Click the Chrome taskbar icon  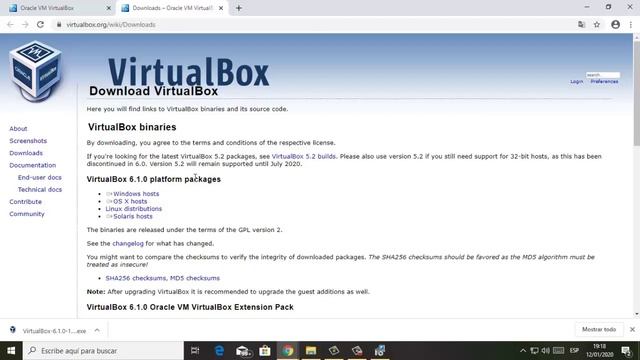[288, 351]
